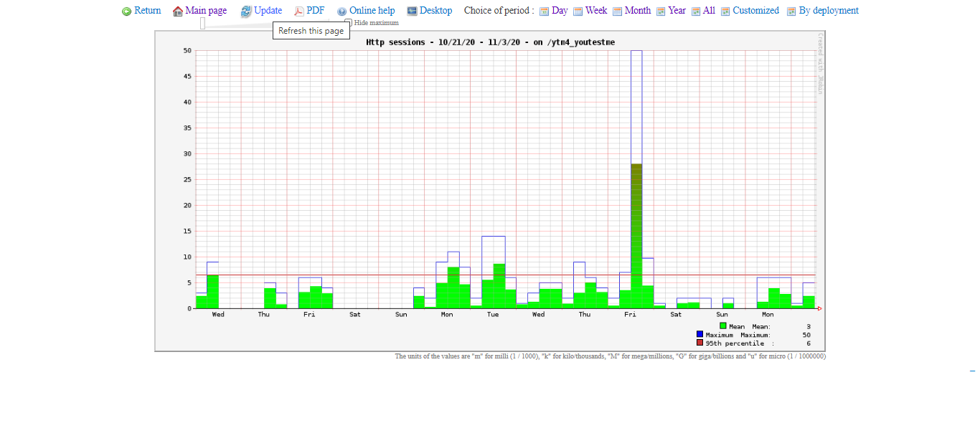Click the red 95th percentile swatch
This screenshot has height=423, width=980.
point(699,343)
